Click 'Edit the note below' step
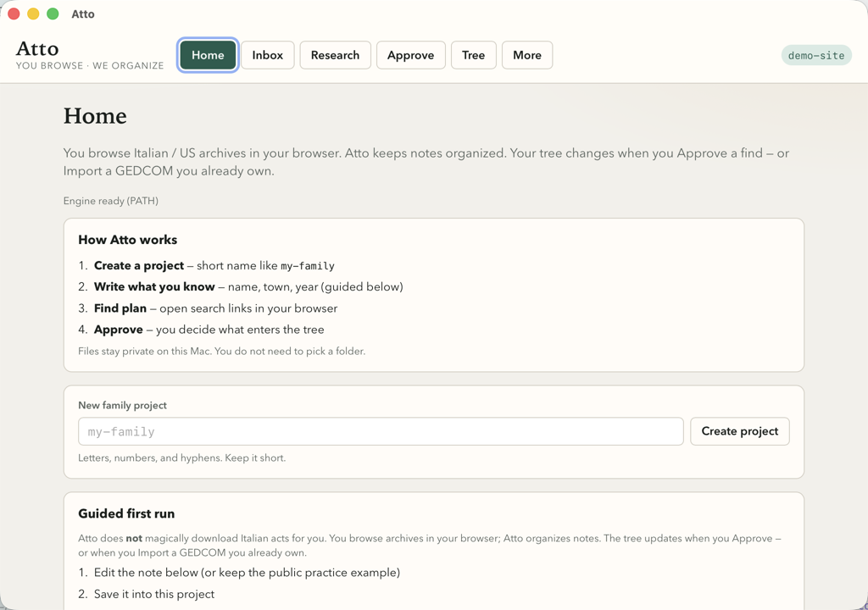 [247, 573]
